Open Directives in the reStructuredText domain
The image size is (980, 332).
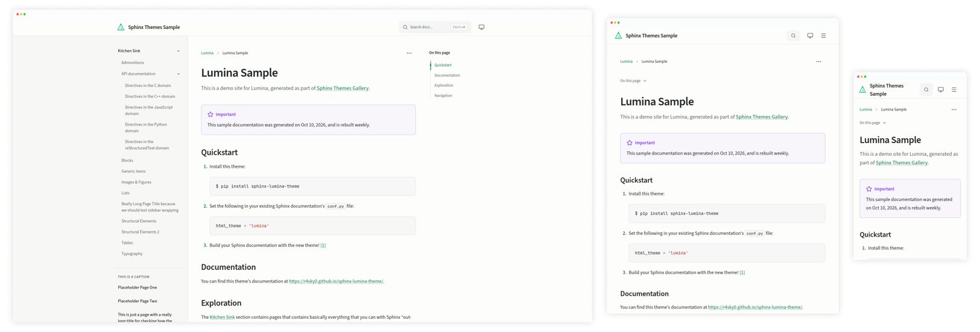point(147,145)
